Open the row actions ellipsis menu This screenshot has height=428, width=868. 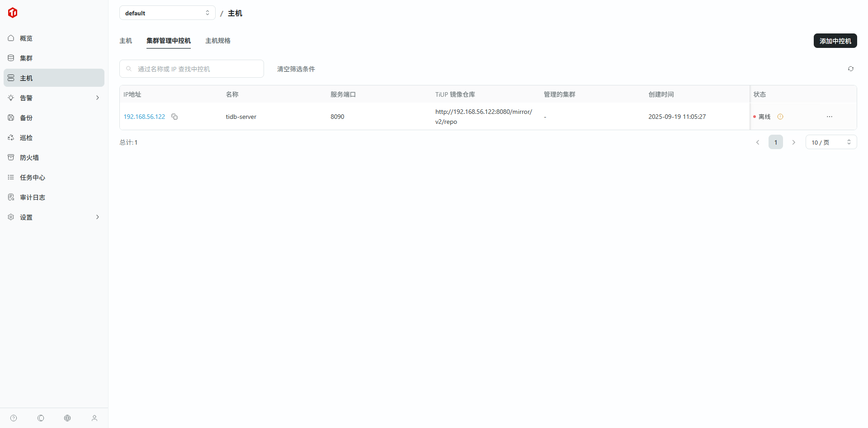[x=829, y=117]
